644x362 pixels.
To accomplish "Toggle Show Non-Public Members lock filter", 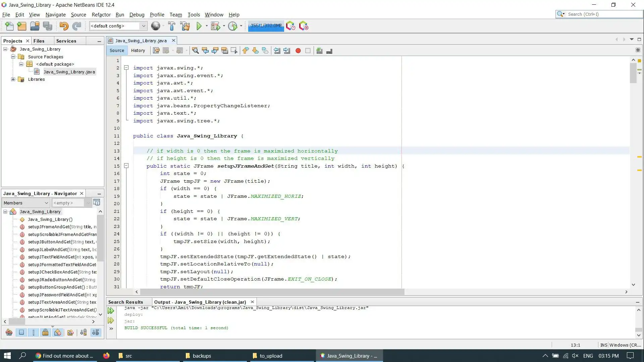I will point(45,333).
